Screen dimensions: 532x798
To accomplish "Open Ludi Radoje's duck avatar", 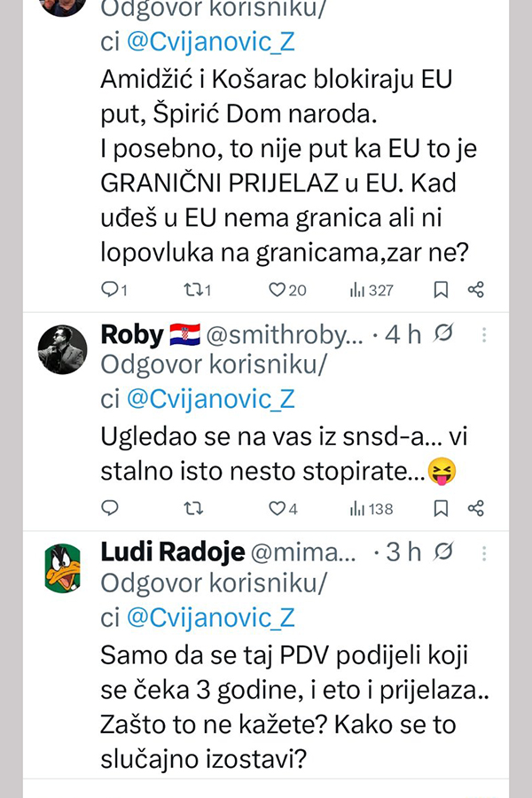I will 61,568.
